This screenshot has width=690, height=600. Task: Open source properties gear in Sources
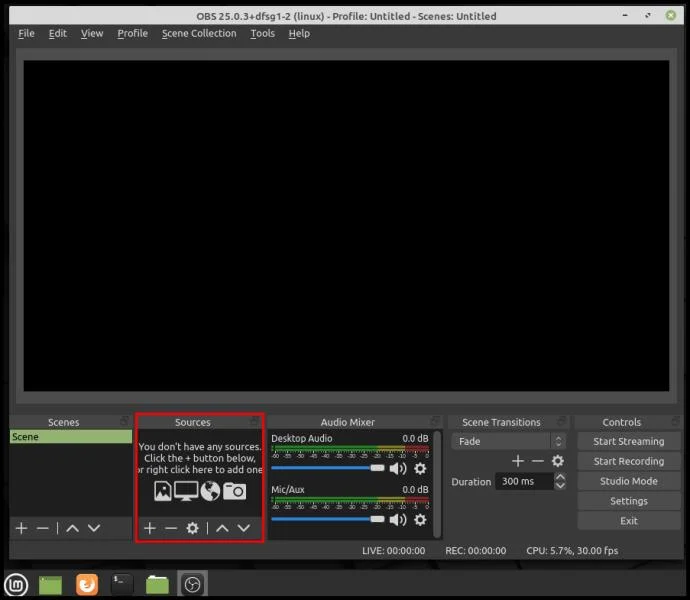[192, 528]
